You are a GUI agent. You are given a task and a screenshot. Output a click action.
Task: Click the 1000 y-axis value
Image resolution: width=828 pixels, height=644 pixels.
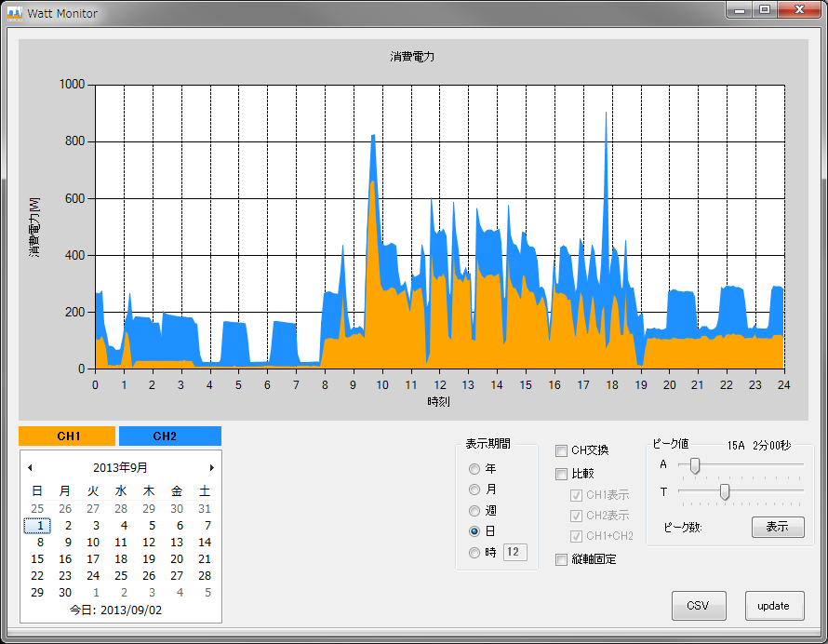72,85
